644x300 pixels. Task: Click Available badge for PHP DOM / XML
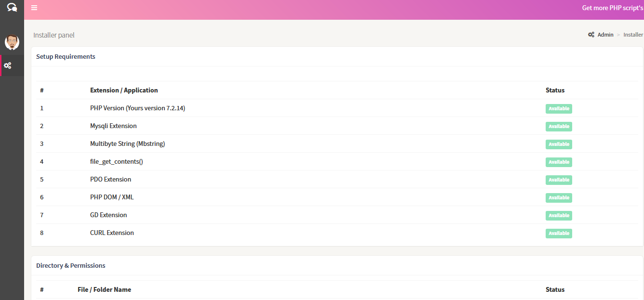click(559, 198)
